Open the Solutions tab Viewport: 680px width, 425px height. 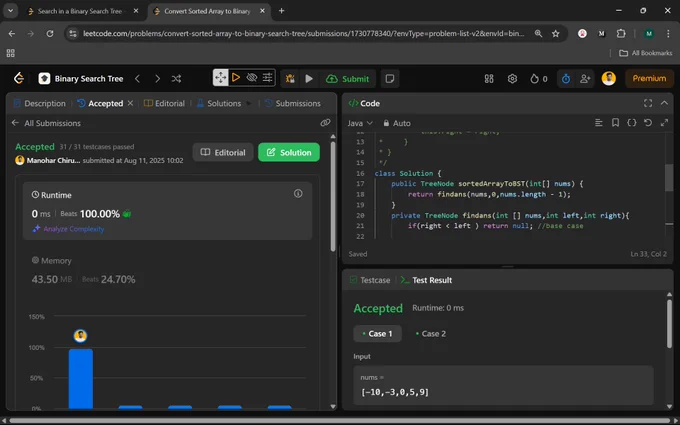tap(219, 103)
